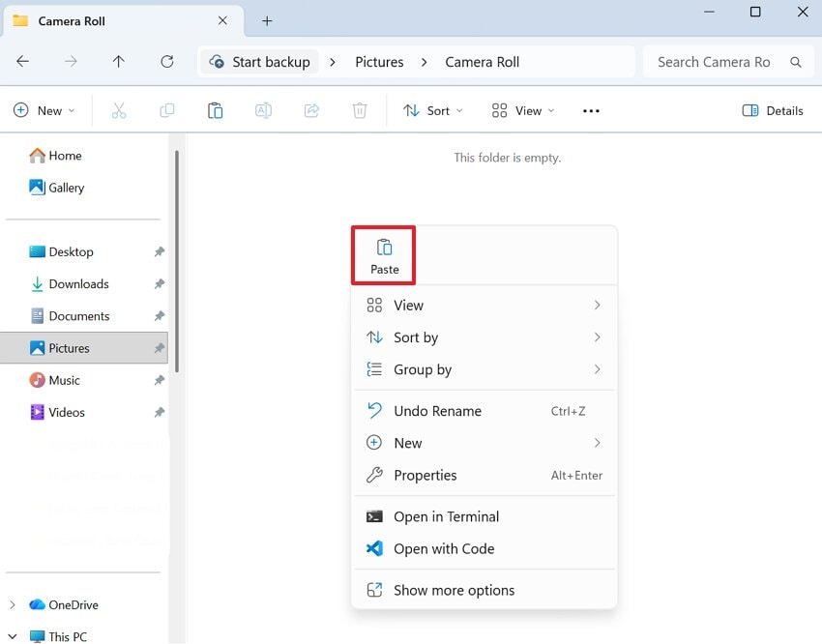822x644 pixels.
Task: Click the Rename toolbar icon
Action: coord(263,111)
